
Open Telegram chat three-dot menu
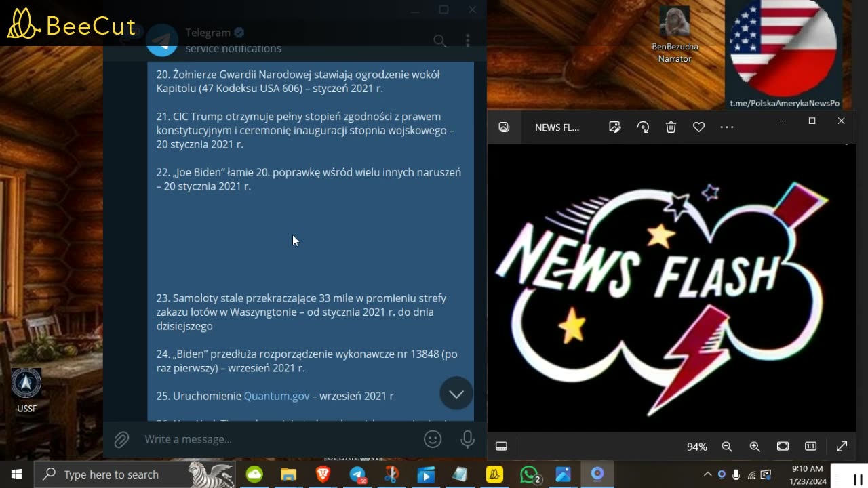[467, 41]
